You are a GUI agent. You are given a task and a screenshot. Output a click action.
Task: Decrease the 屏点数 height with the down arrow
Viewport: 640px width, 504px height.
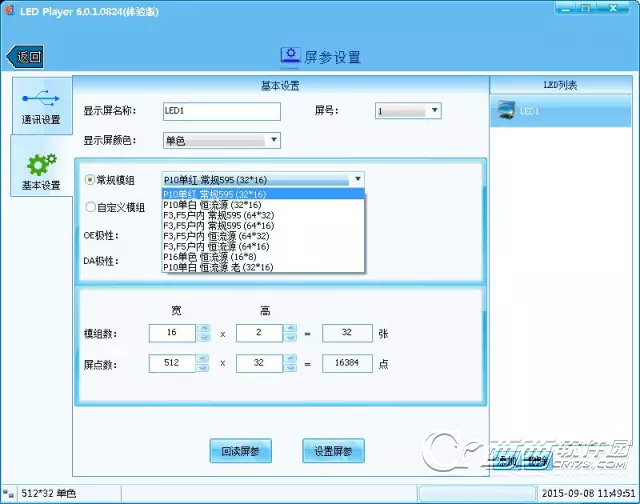(x=290, y=368)
